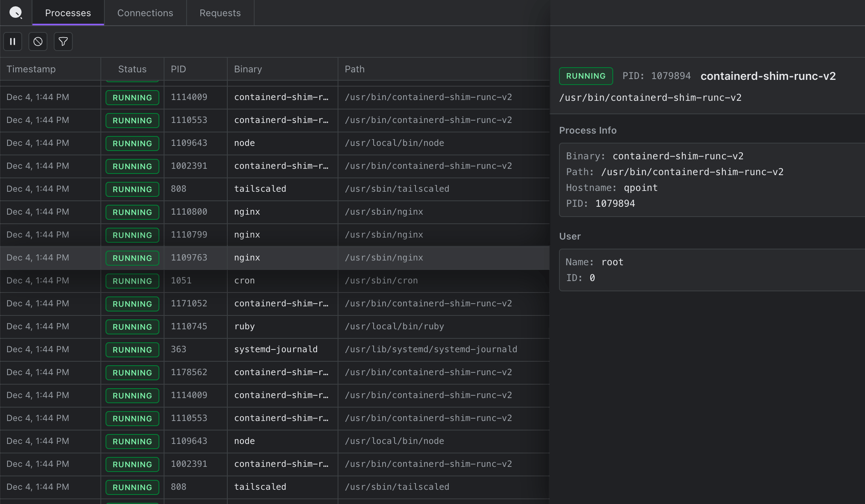Click the Binary column header
865x504 pixels.
point(248,69)
